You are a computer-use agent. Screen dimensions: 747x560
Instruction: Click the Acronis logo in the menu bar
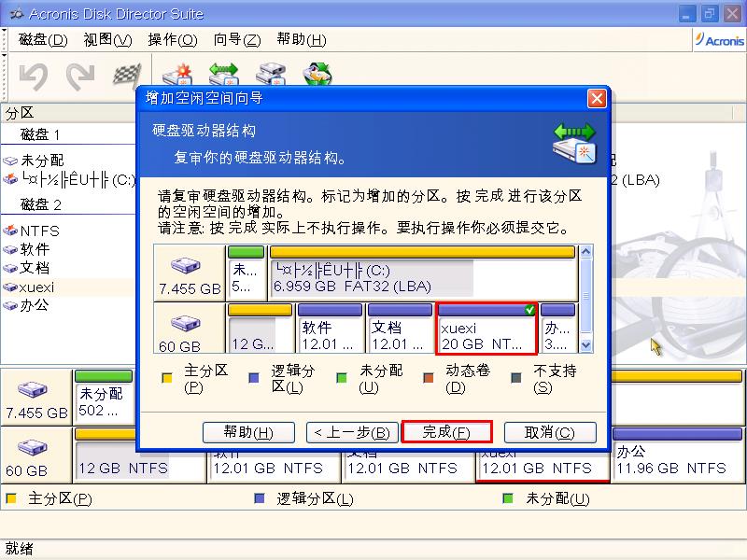point(719,39)
